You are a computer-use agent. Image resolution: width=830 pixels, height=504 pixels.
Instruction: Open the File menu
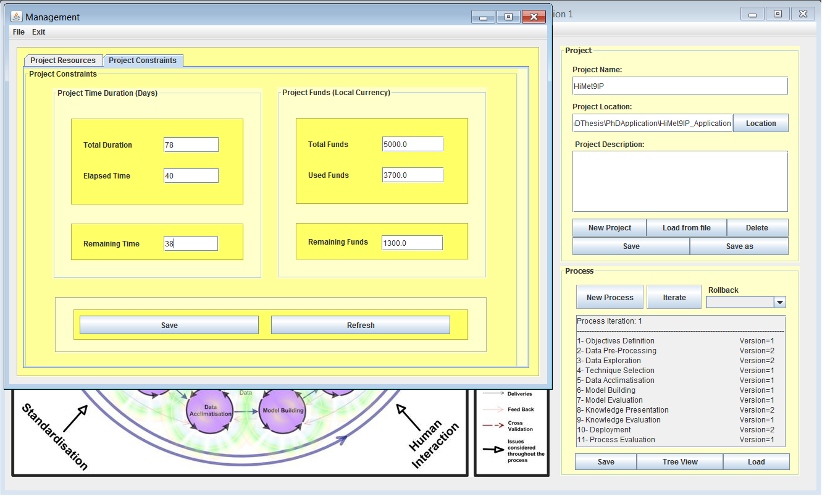point(19,32)
